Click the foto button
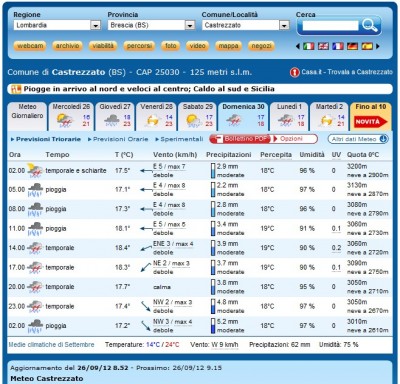 [171, 46]
